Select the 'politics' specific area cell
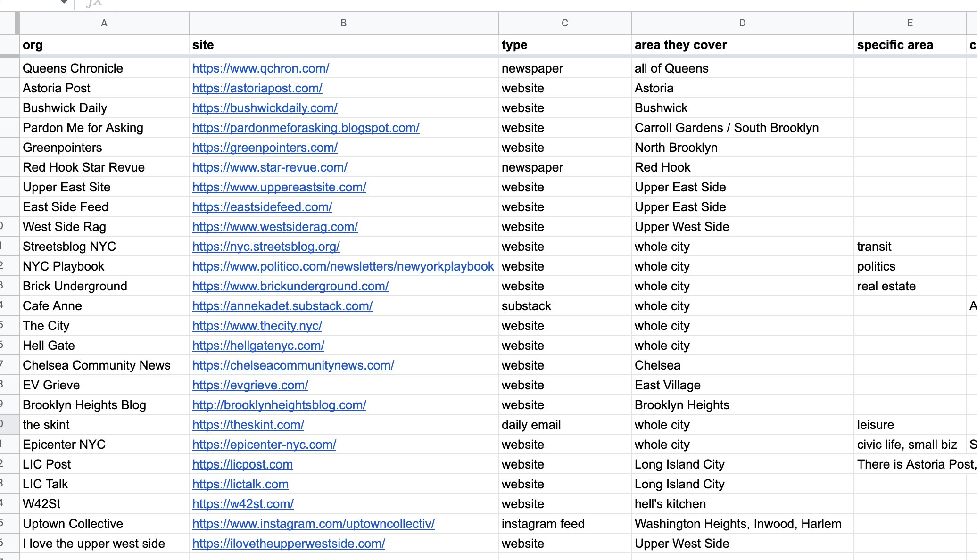The width and height of the screenshot is (977, 560). tap(910, 266)
